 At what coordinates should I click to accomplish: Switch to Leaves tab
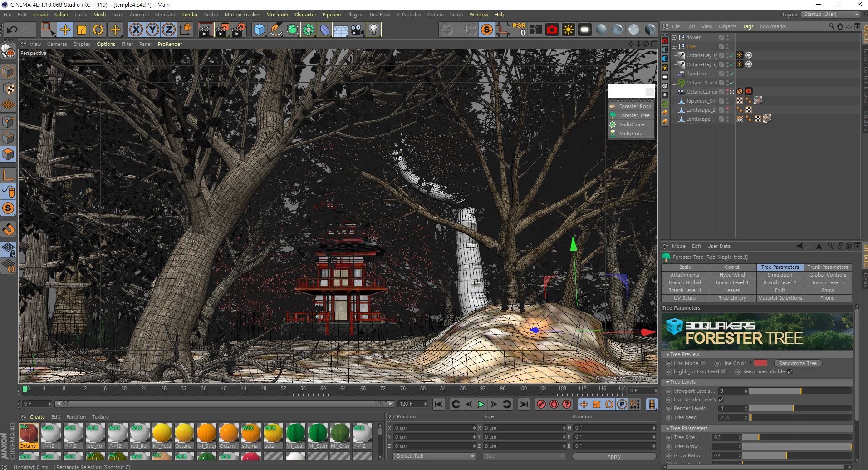coord(732,290)
